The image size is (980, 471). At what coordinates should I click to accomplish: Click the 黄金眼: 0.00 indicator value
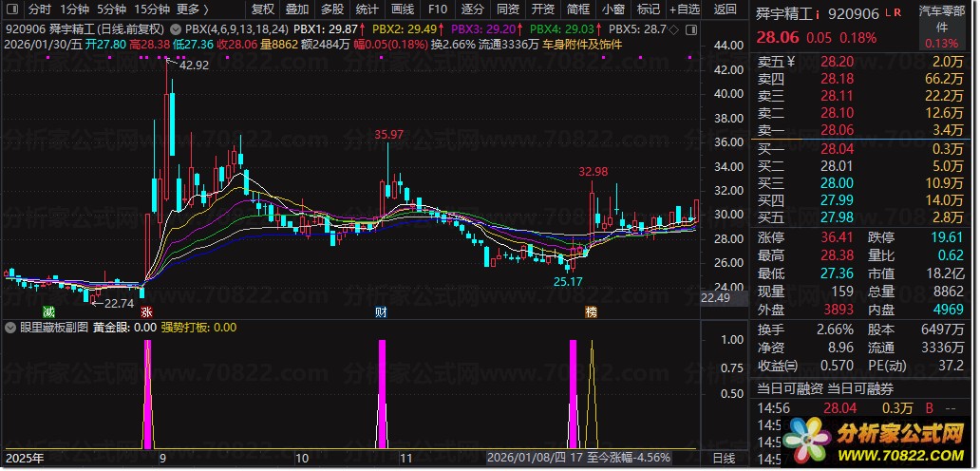tap(124, 327)
